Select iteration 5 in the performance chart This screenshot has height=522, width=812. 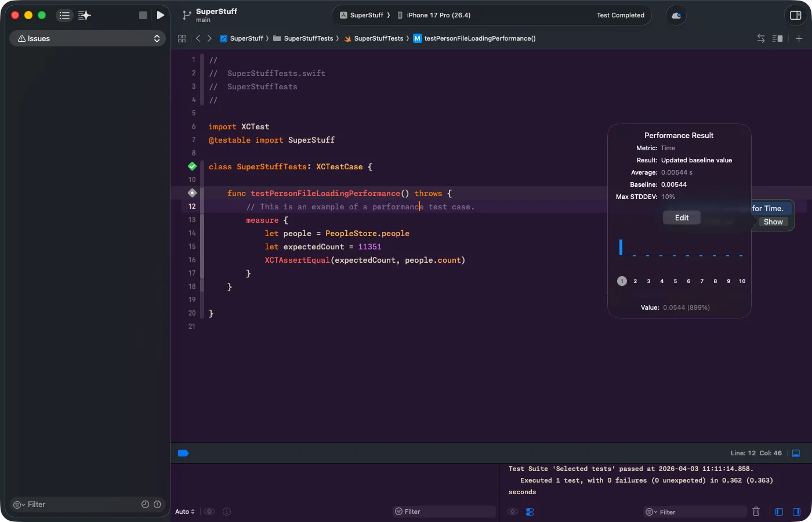coord(675,281)
